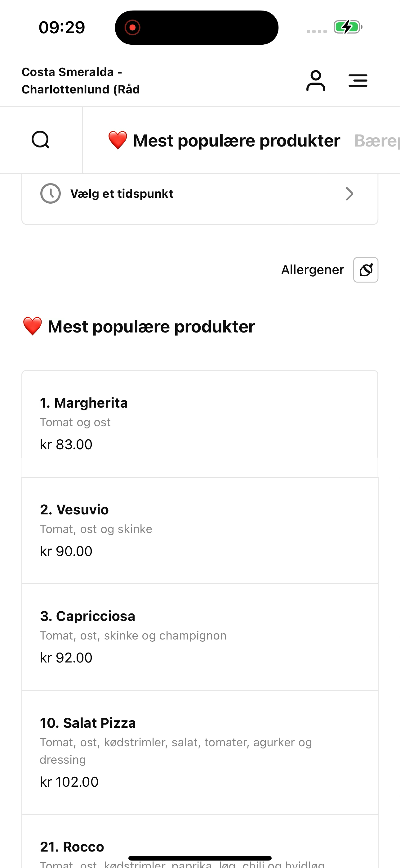Click the allergen crossed-out icon
This screenshot has height=868, width=400.
[x=366, y=270]
